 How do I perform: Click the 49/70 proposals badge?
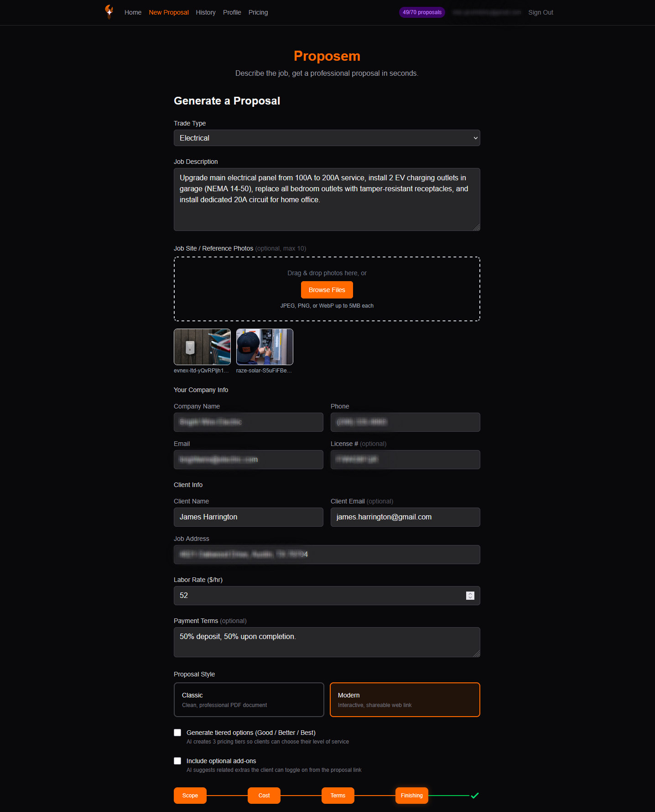click(x=422, y=12)
